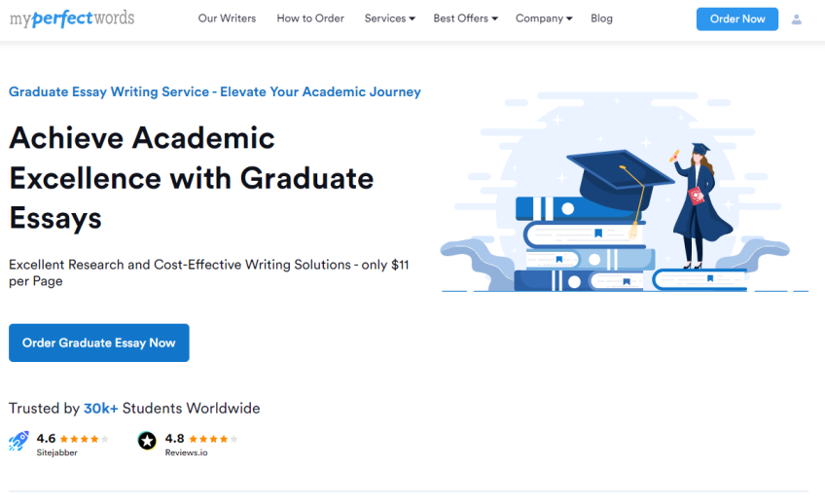Visit the Blog page
Viewport: 825px width, 504px height.
coord(601,18)
